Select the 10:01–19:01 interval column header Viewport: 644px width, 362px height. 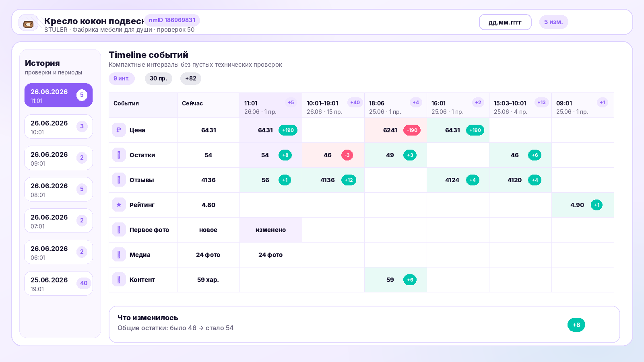click(x=333, y=105)
